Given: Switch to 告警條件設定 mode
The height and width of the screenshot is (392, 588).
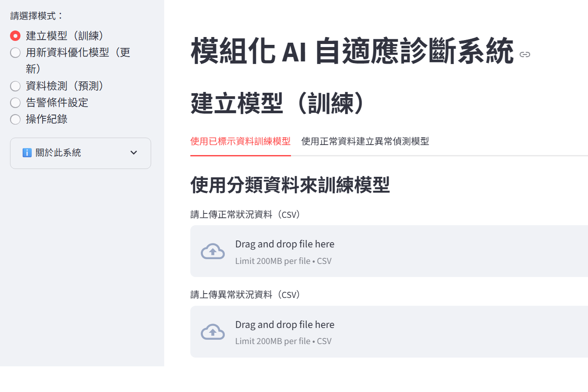Looking at the screenshot, I should coord(15,103).
